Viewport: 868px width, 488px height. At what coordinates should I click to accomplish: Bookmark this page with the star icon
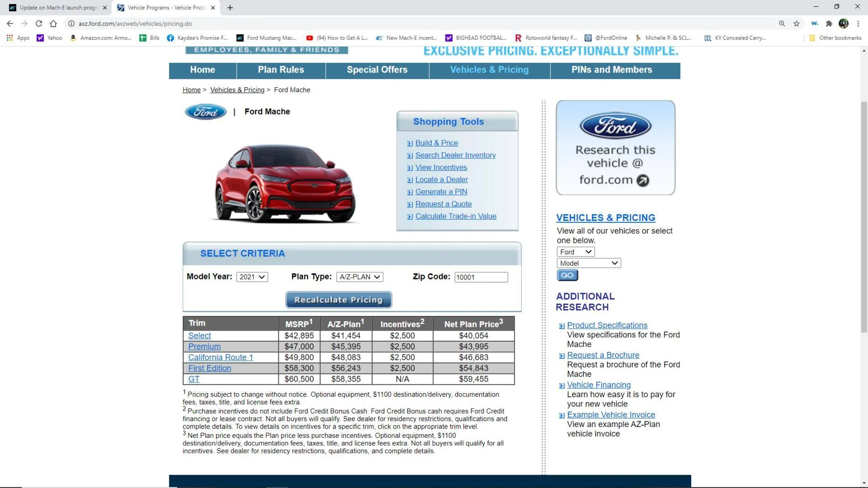pyautogui.click(x=796, y=24)
